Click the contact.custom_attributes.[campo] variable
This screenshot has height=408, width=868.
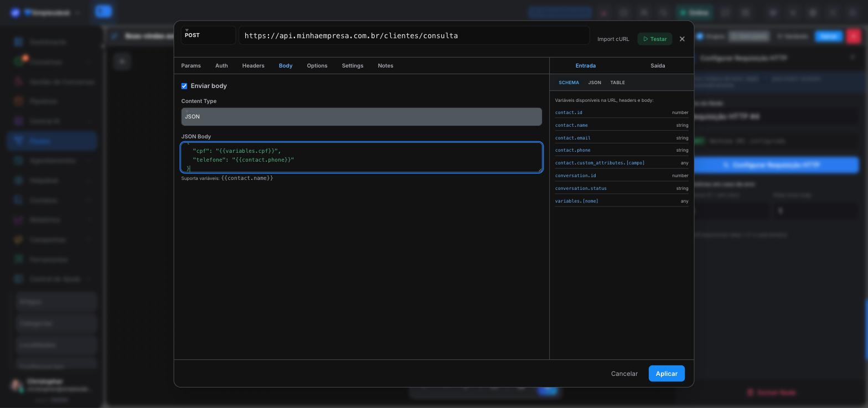coord(600,163)
